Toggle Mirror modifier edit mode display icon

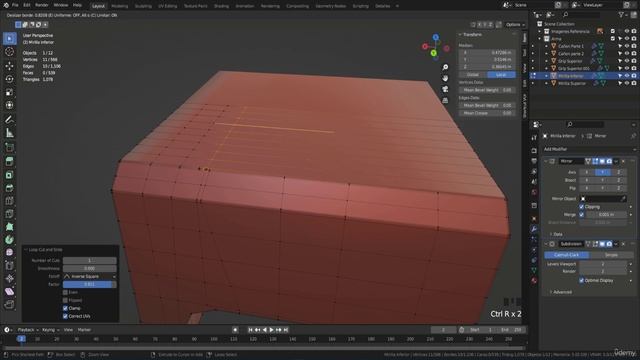[595, 161]
